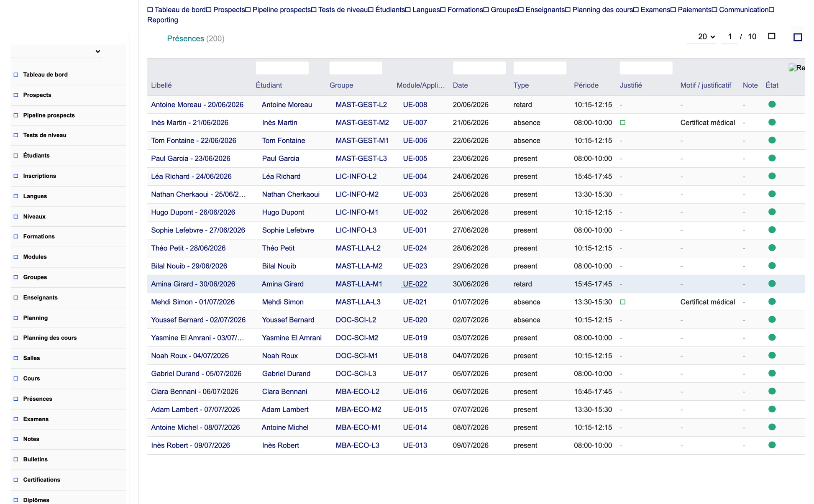Click the dark square icon top right
The width and height of the screenshot is (814, 504).
[x=798, y=37]
